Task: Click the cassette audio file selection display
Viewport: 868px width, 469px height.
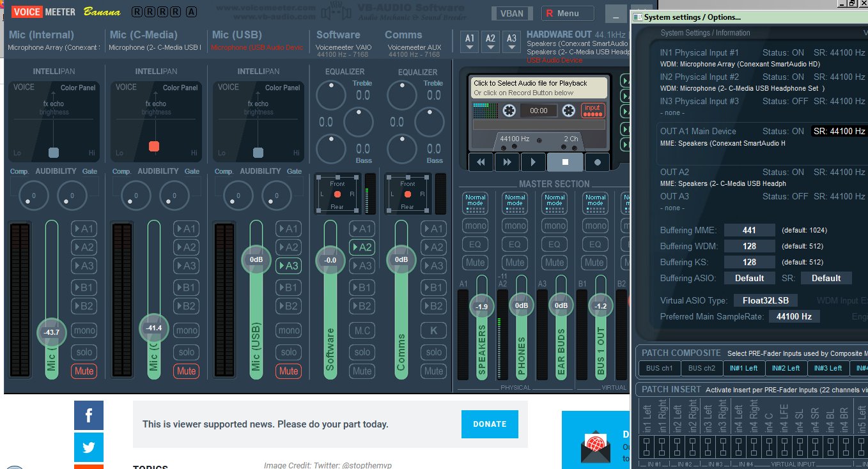Action: [539, 88]
